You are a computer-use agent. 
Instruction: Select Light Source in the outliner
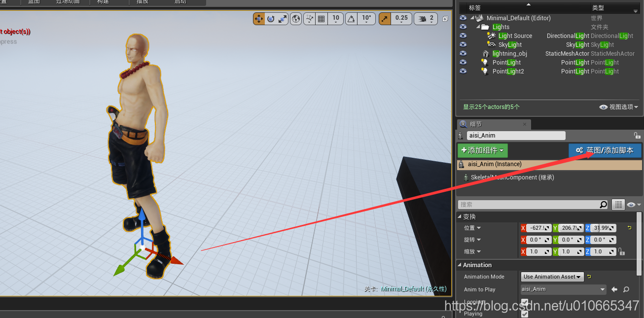(x=515, y=35)
